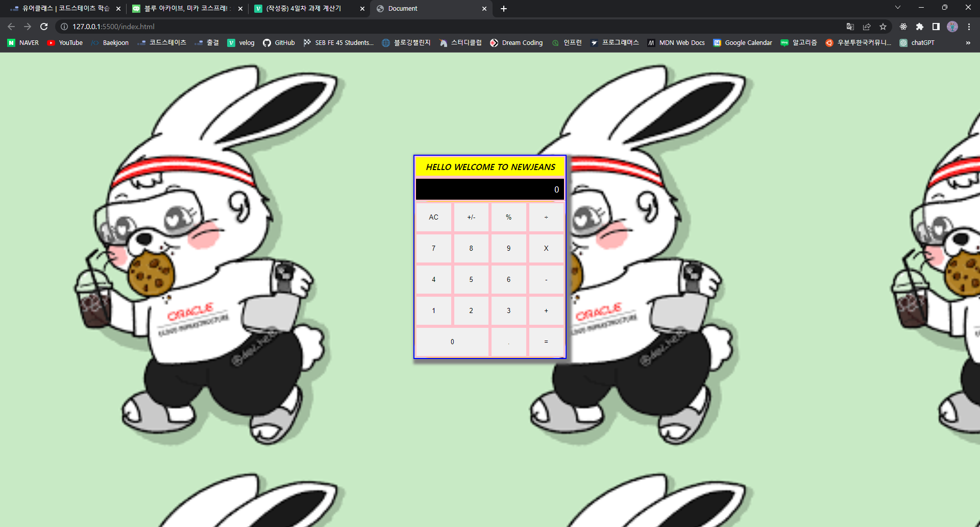Click the address bar URL field
The image size is (980, 527).
point(449,27)
